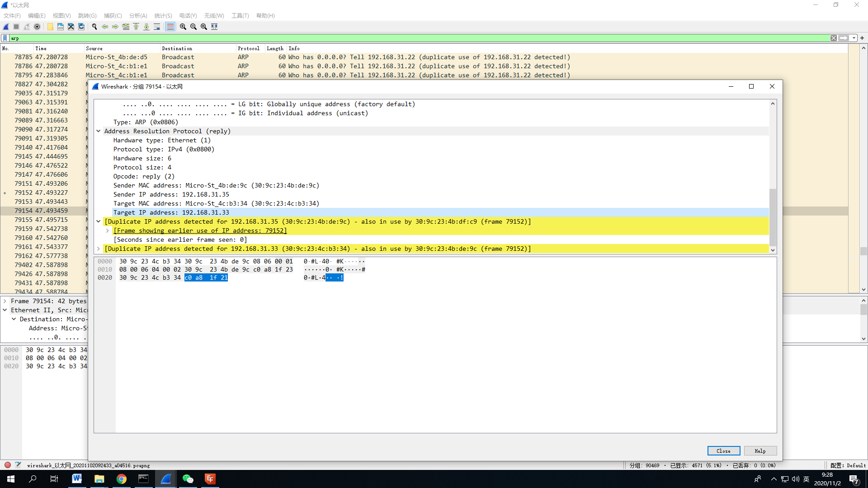The image size is (868, 488).
Task: Click the go to first packet icon
Action: (x=136, y=27)
